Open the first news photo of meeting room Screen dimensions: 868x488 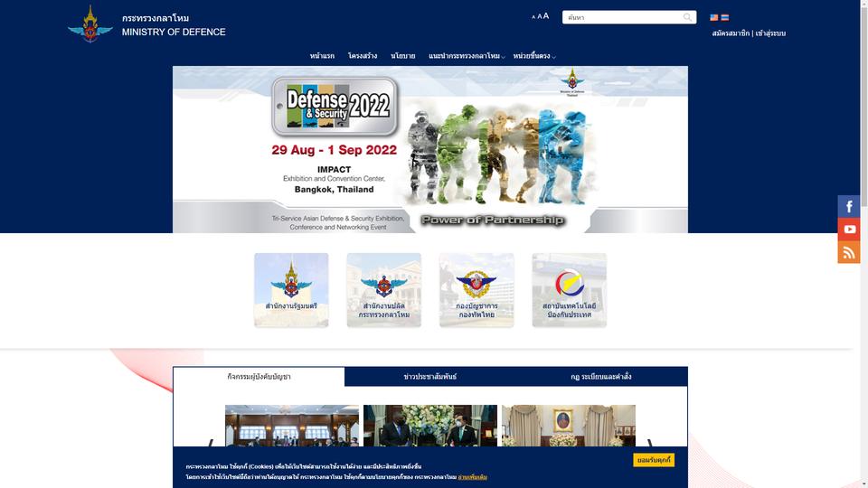click(292, 426)
